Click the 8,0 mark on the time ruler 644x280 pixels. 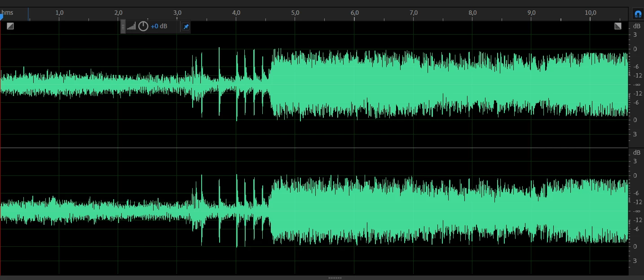(472, 13)
